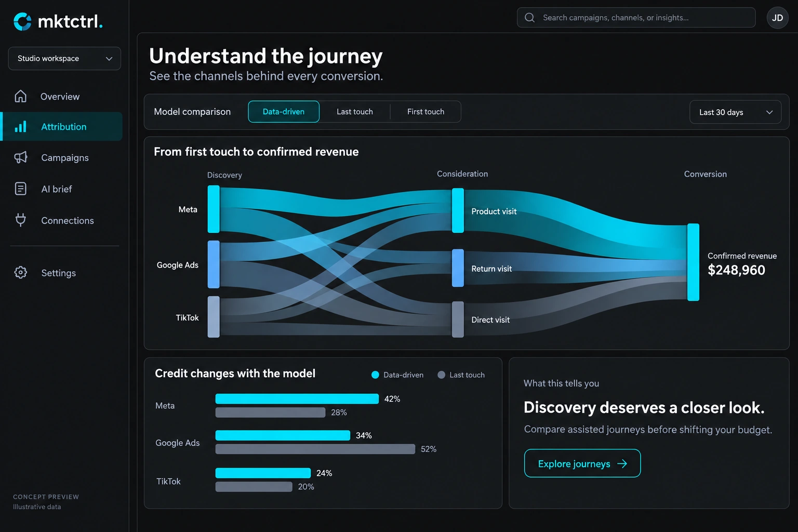Expand the Last 30 days date range
The width and height of the screenshot is (798, 532).
(735, 112)
